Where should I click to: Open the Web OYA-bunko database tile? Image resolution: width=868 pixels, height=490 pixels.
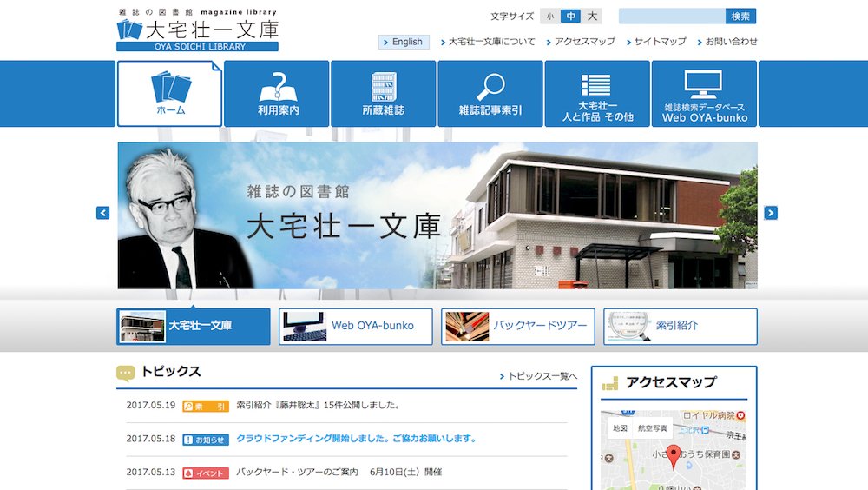tap(704, 94)
